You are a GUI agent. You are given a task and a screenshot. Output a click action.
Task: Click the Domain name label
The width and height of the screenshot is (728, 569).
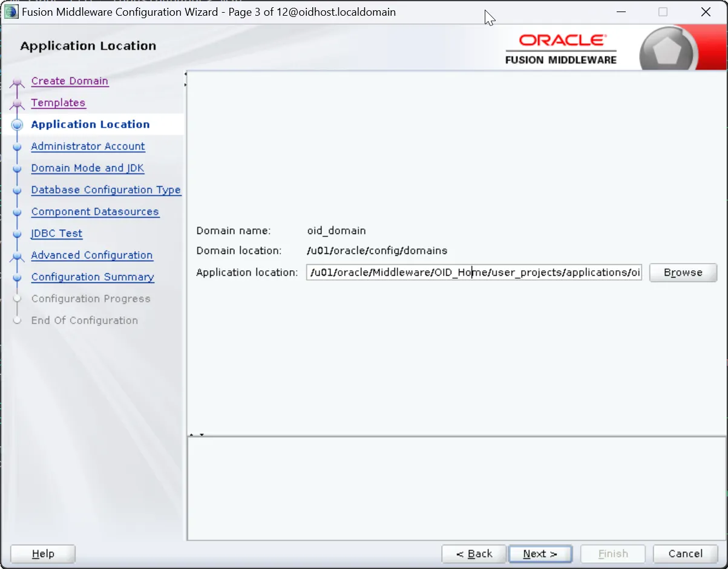click(x=234, y=231)
